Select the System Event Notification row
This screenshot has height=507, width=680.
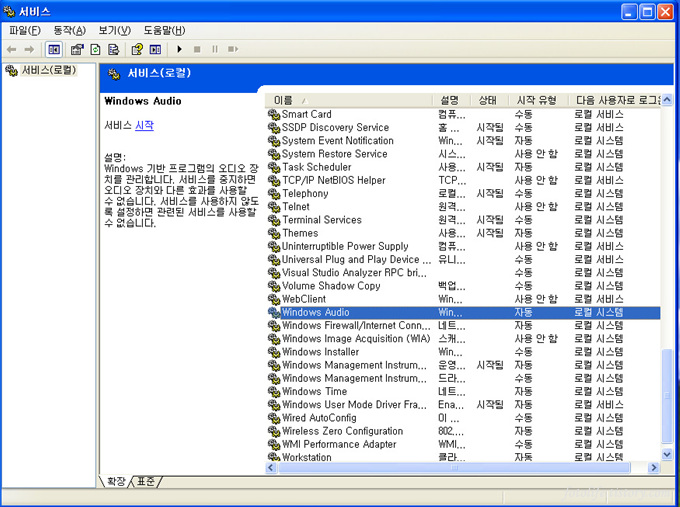463,141
